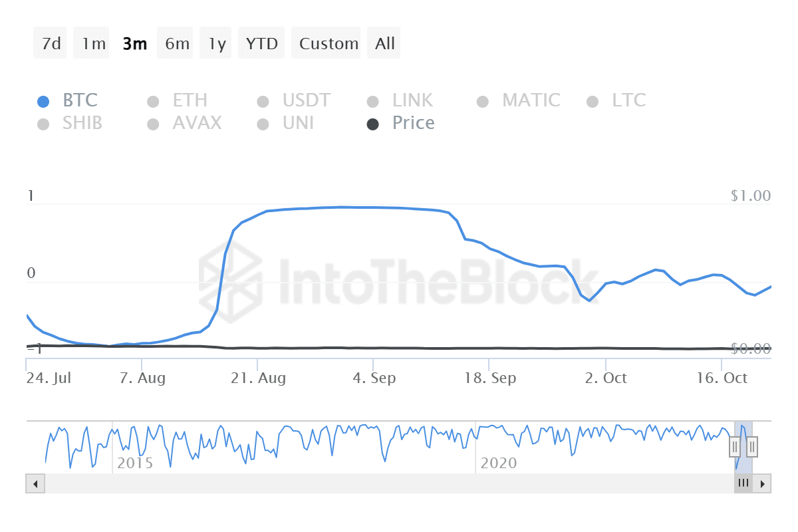Click the navigator scrollbar grip

pos(743,483)
